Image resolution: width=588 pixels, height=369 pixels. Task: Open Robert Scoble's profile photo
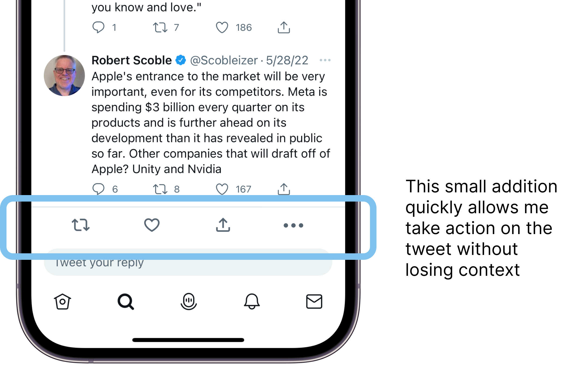coord(64,76)
